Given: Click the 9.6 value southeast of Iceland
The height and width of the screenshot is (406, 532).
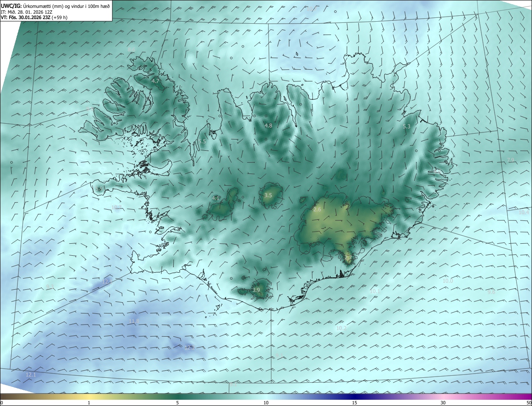Looking at the screenshot, I should [x=491, y=292].
